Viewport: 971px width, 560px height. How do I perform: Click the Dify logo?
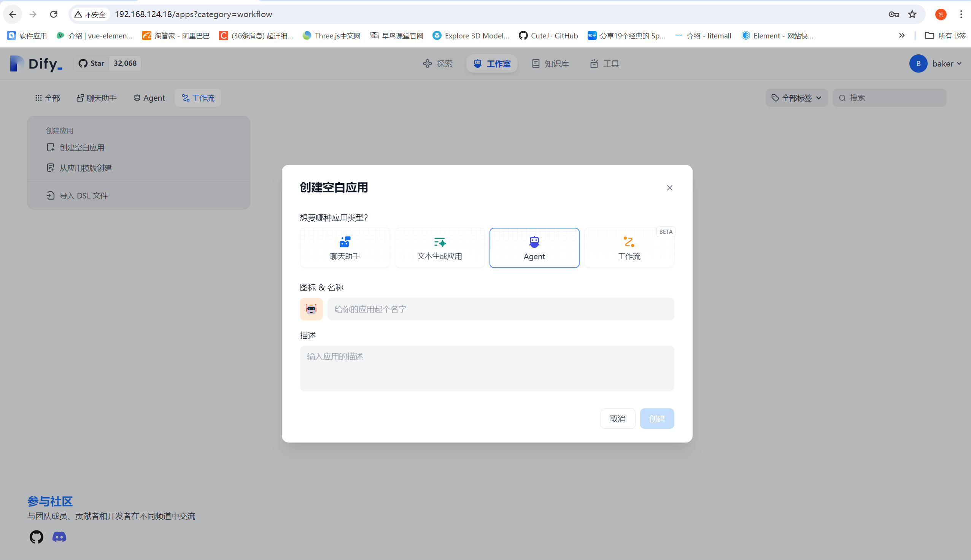point(36,63)
